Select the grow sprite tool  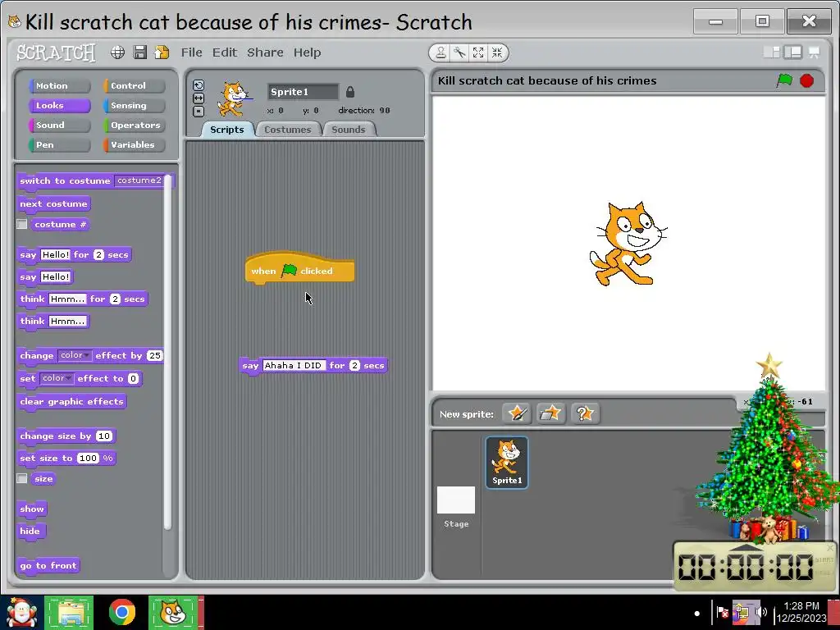pos(478,52)
